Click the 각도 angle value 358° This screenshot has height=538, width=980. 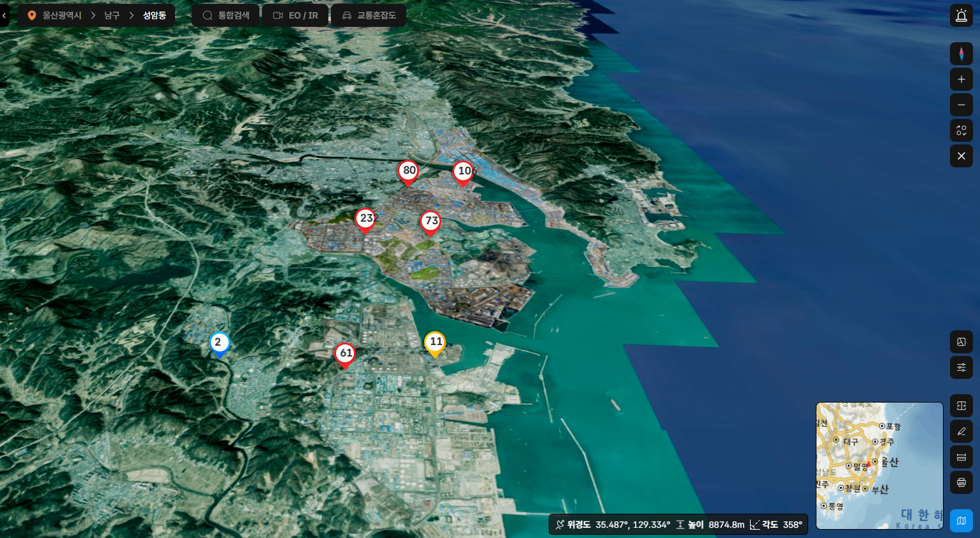[792, 525]
